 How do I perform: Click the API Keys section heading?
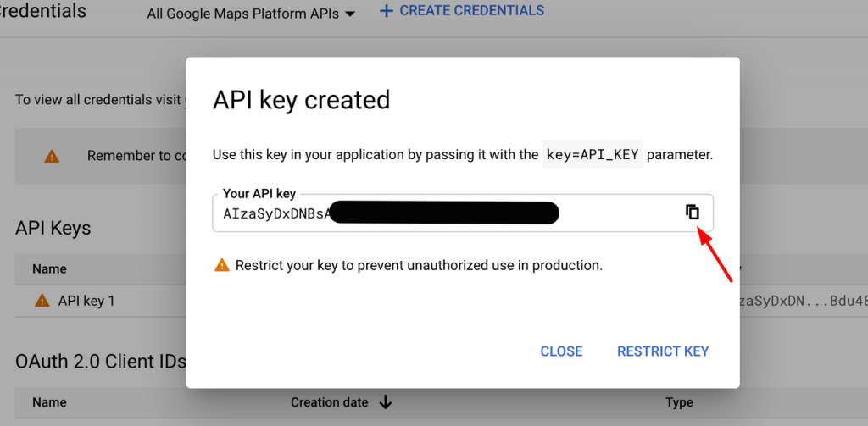(53, 227)
